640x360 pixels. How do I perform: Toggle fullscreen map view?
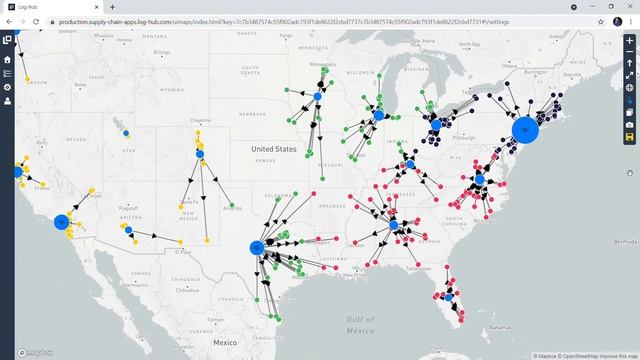tap(629, 76)
